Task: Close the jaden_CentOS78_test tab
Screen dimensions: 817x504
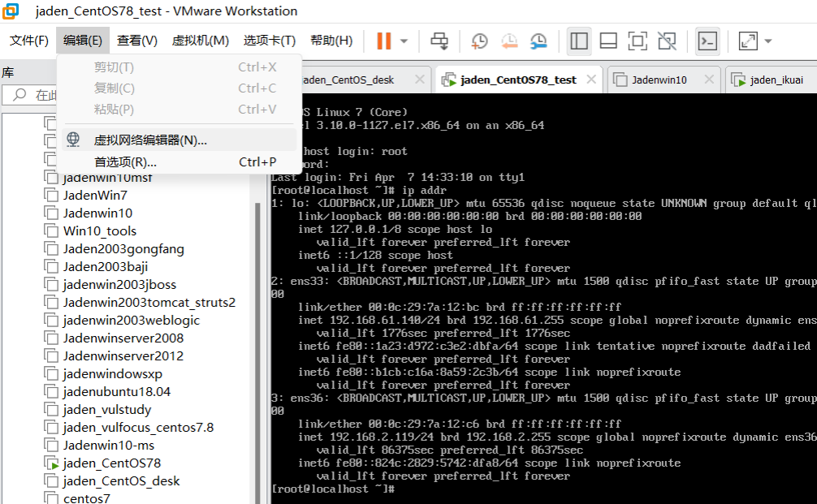Action: [591, 79]
